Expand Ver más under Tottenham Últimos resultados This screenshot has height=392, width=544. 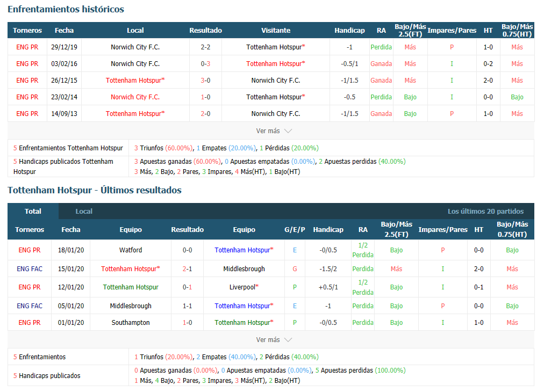coord(274,340)
